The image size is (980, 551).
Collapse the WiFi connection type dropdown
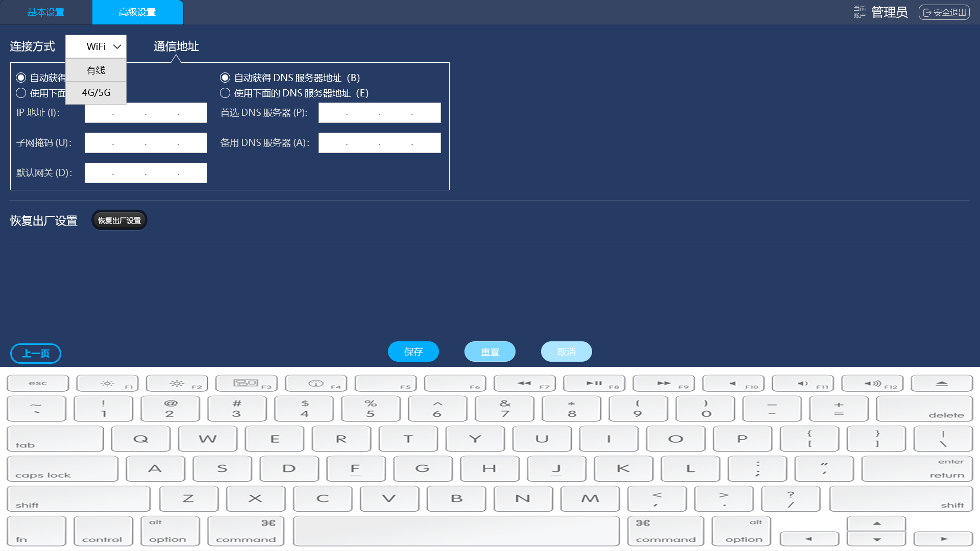pos(96,46)
